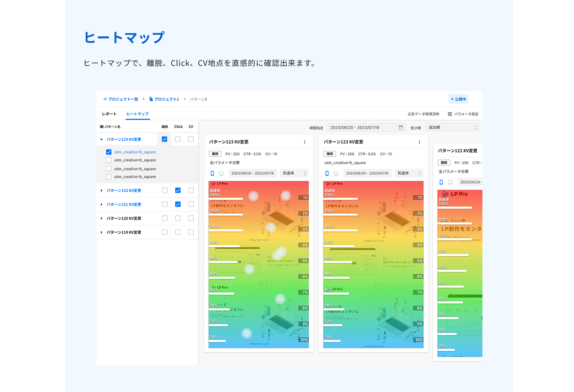This screenshot has height=392, width=574.
Task: Select desktop view icon on first パターン123 card
Action: (221, 173)
